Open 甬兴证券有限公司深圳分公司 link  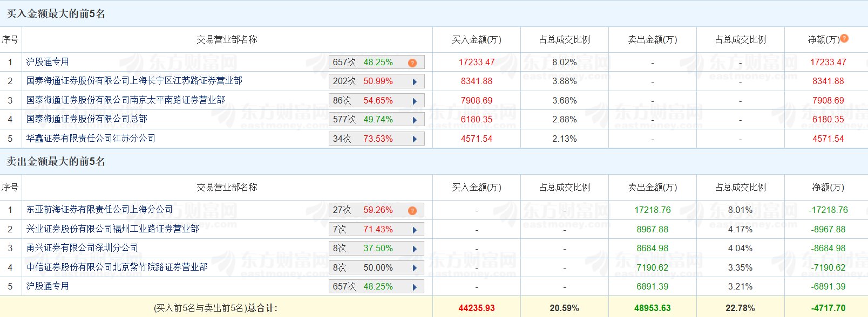pos(82,248)
